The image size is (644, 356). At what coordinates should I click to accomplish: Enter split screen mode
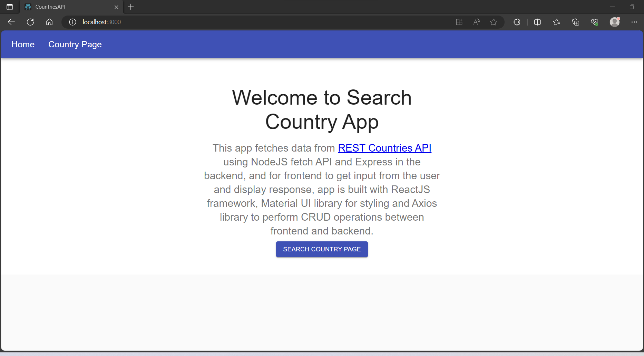click(x=537, y=22)
